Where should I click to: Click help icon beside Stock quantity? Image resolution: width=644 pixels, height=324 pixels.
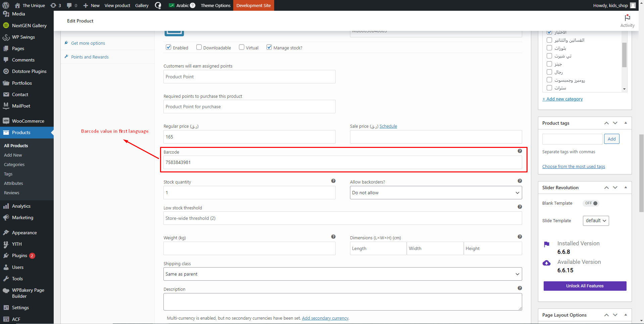(x=333, y=181)
